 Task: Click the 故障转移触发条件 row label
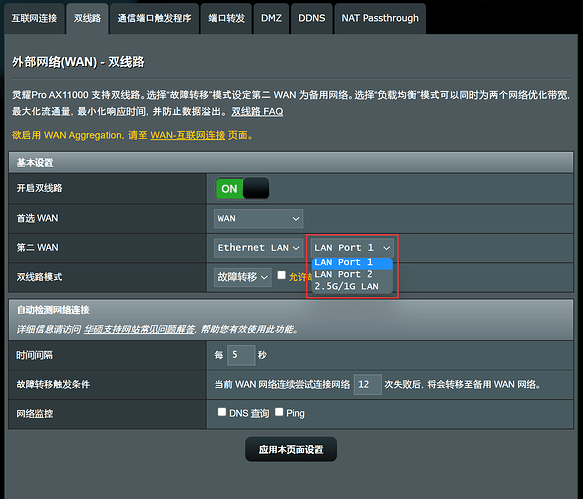(x=53, y=384)
